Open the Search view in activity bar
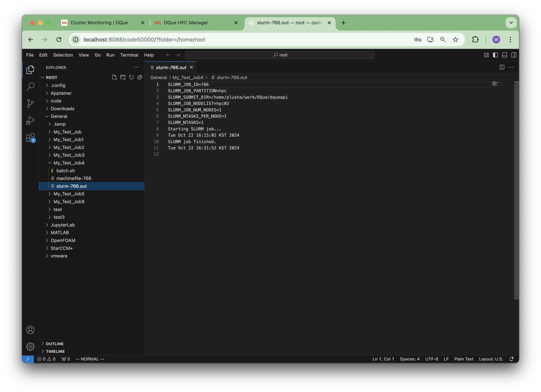Image resolution: width=541 pixels, height=392 pixels. pyautogui.click(x=30, y=86)
